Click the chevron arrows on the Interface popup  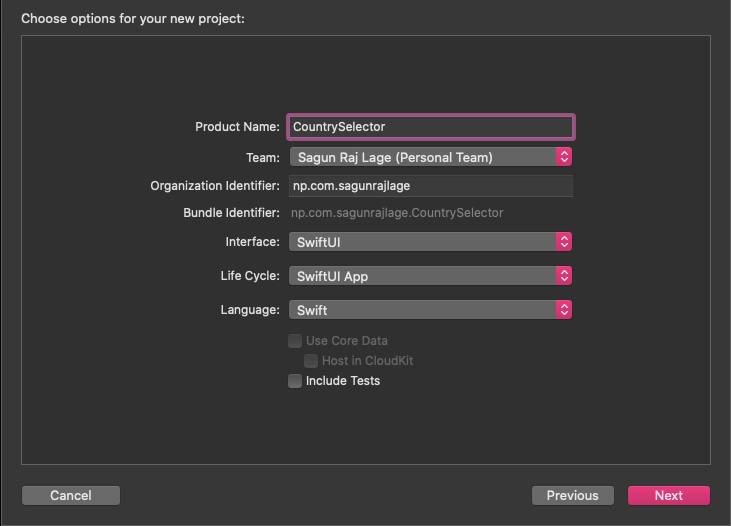(564, 242)
